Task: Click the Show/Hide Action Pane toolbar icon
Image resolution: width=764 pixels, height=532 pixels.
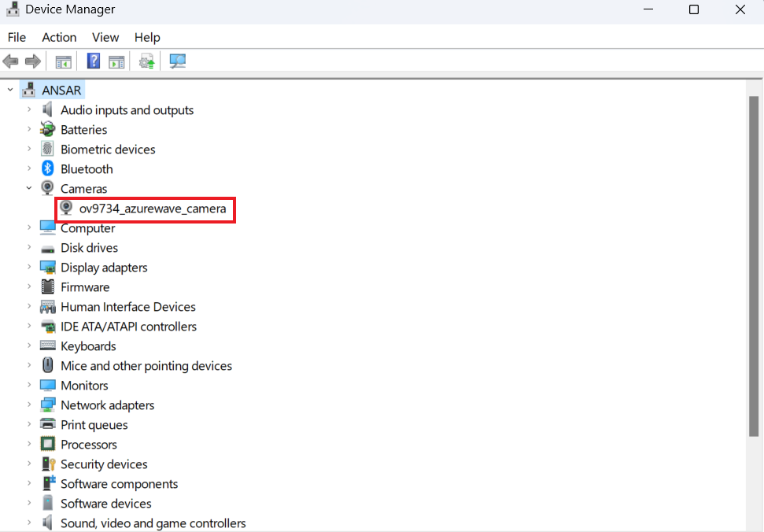Action: tap(116, 62)
